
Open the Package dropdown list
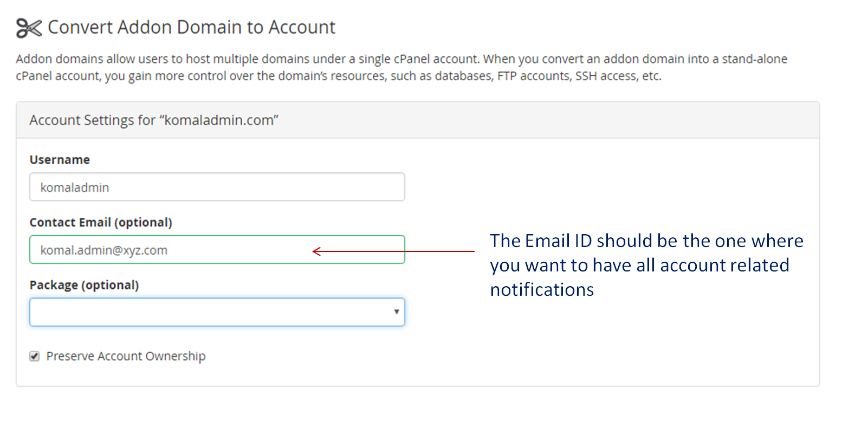(217, 312)
